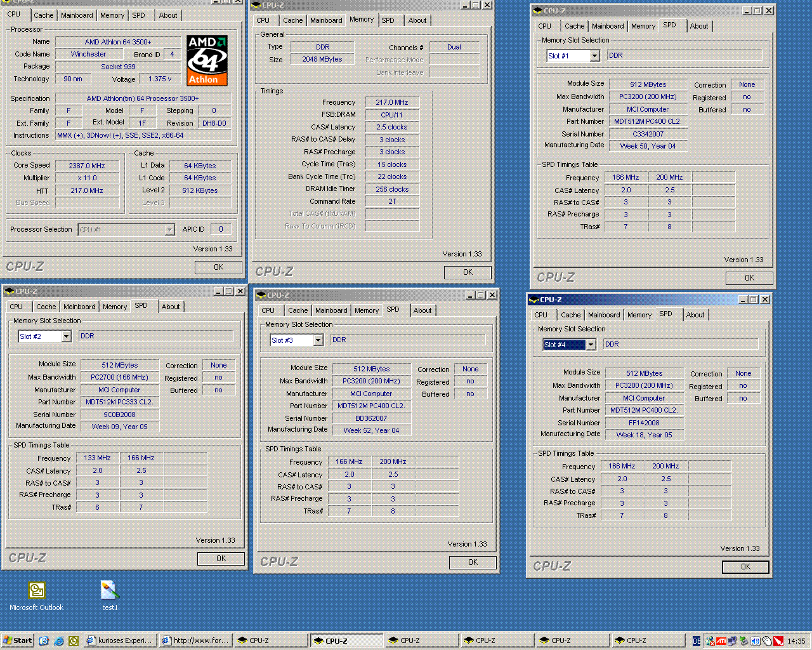This screenshot has height=650, width=812.
Task: Open the Processor Selection CPU #1 dropdown
Action: click(x=169, y=230)
